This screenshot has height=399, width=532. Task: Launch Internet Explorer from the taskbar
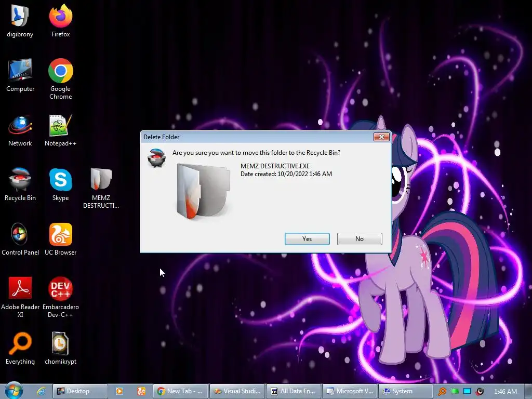point(41,391)
